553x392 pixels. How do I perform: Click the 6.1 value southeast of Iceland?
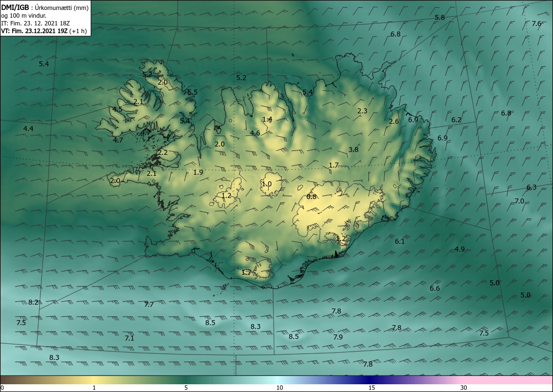(x=400, y=242)
